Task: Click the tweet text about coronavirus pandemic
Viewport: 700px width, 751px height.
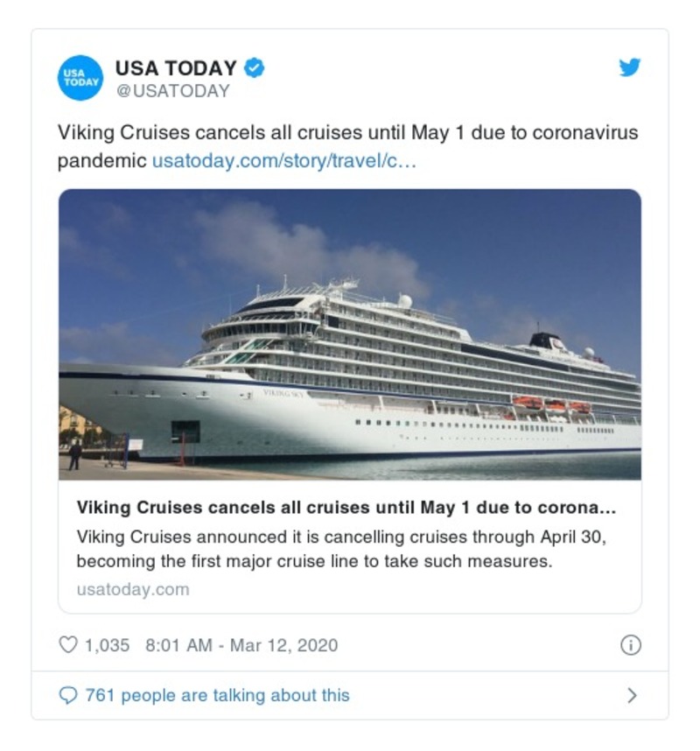Action: click(347, 133)
